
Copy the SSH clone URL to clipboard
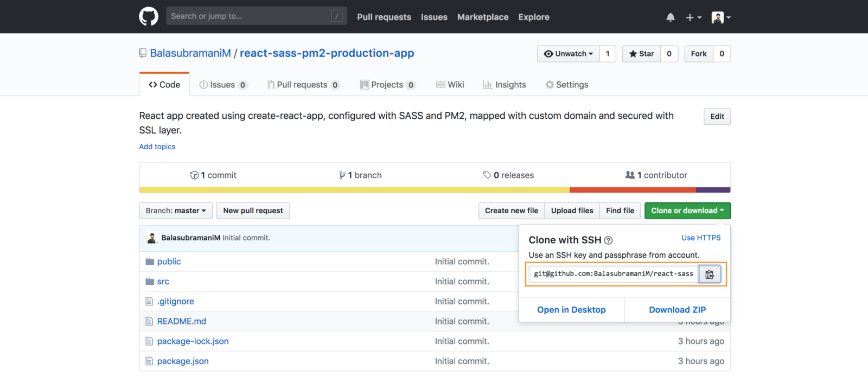click(710, 275)
